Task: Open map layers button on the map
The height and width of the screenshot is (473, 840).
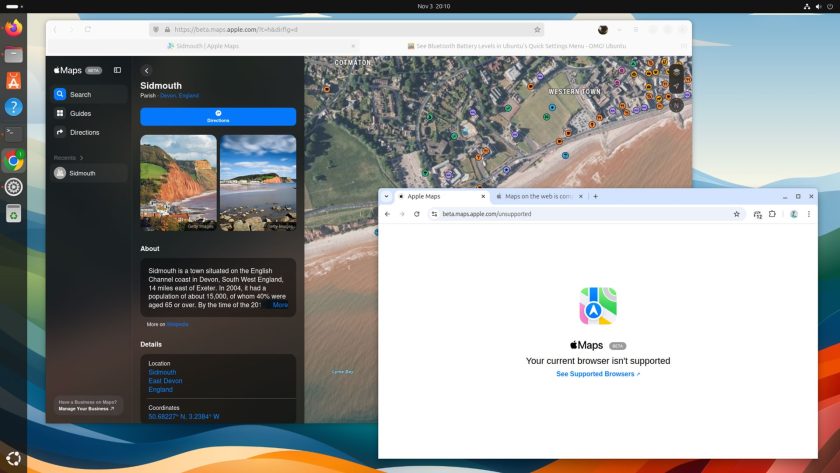Action: pyautogui.click(x=677, y=72)
